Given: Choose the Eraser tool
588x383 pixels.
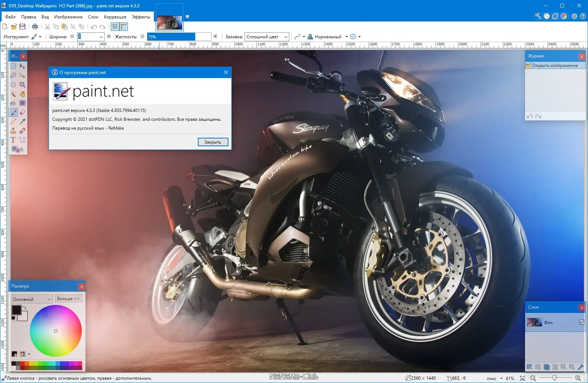Looking at the screenshot, I should click(x=22, y=112).
